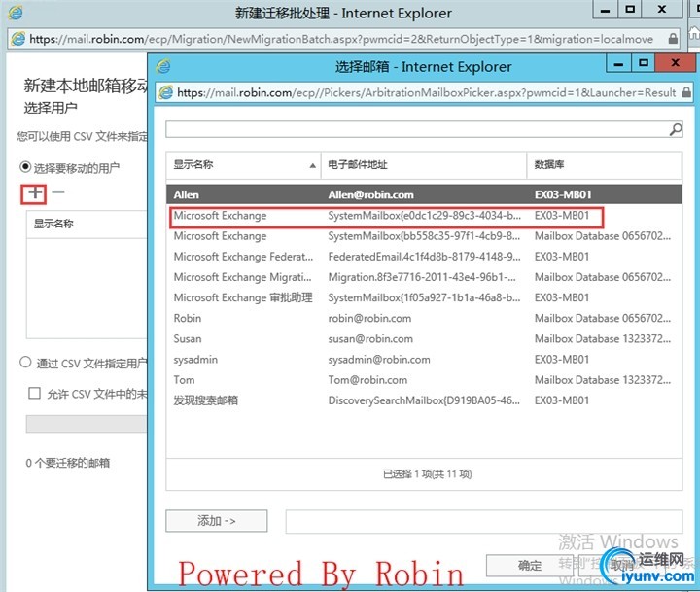Click the plus icon to add users
The width and height of the screenshot is (700, 592).
tap(34, 193)
